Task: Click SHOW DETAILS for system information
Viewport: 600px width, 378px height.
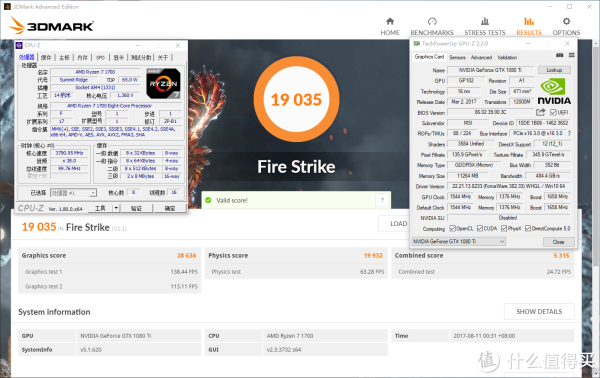Action: [x=539, y=311]
